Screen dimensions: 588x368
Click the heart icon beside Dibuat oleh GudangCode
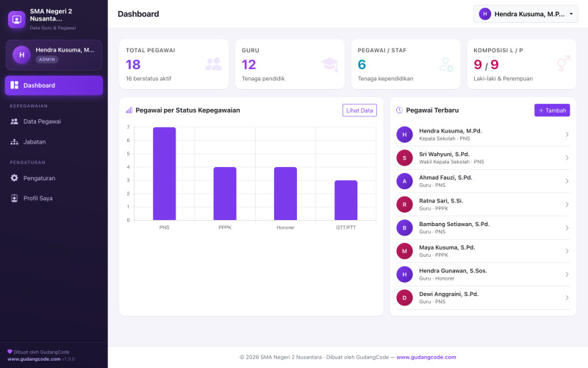click(x=10, y=352)
